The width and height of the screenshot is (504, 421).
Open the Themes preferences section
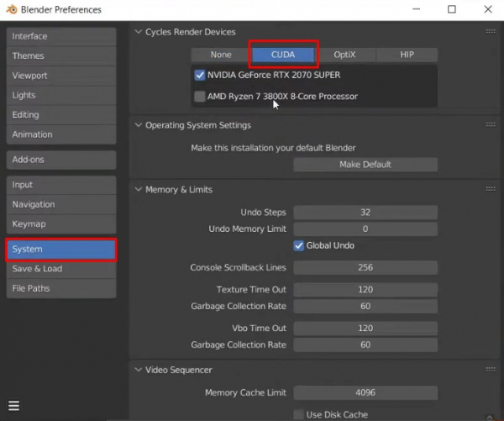pyautogui.click(x=61, y=56)
